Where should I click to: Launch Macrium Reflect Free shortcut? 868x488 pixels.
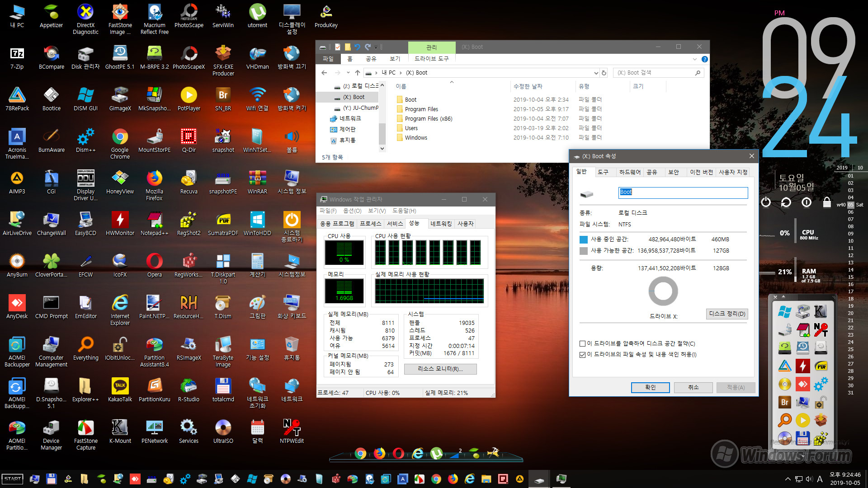tap(155, 19)
